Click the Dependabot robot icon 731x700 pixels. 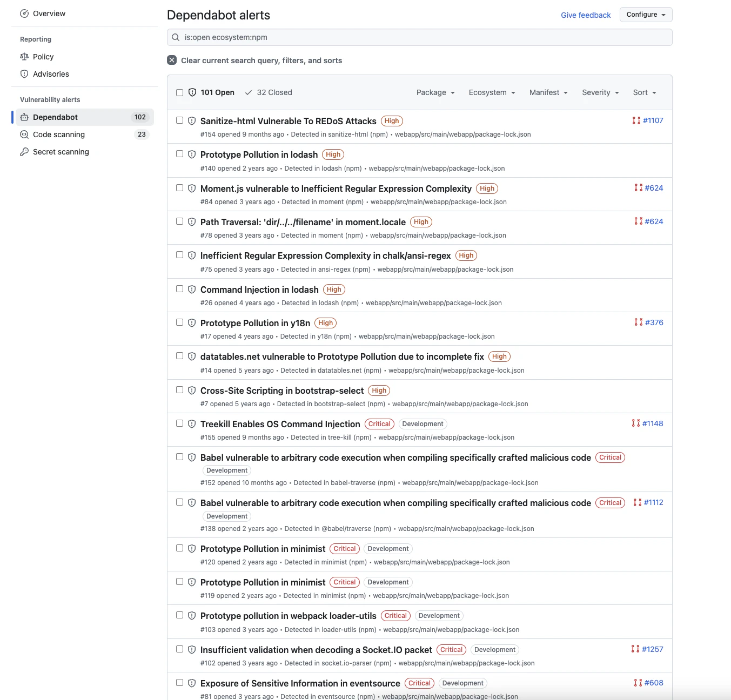pyautogui.click(x=24, y=117)
